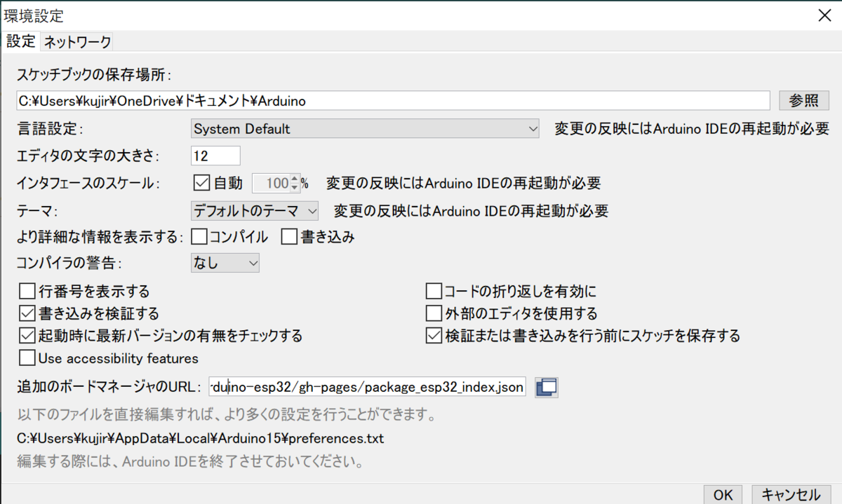Toggle save sketch before verify checkbox
This screenshot has width=842, height=504.
pos(433,336)
